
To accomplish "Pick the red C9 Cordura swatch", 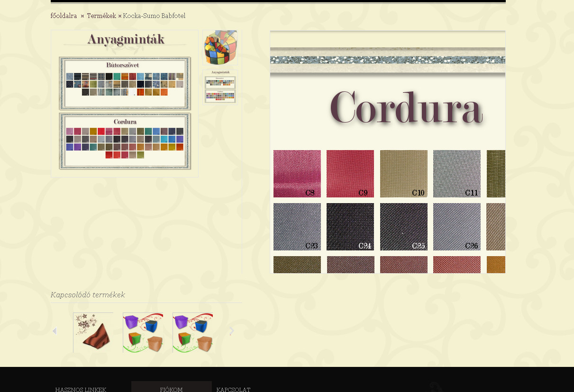I will 350,174.
